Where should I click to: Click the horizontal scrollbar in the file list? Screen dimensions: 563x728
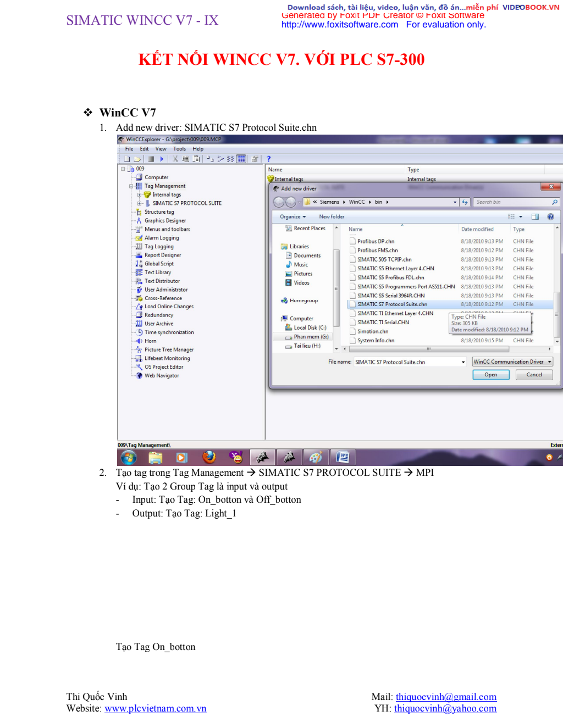point(428,349)
